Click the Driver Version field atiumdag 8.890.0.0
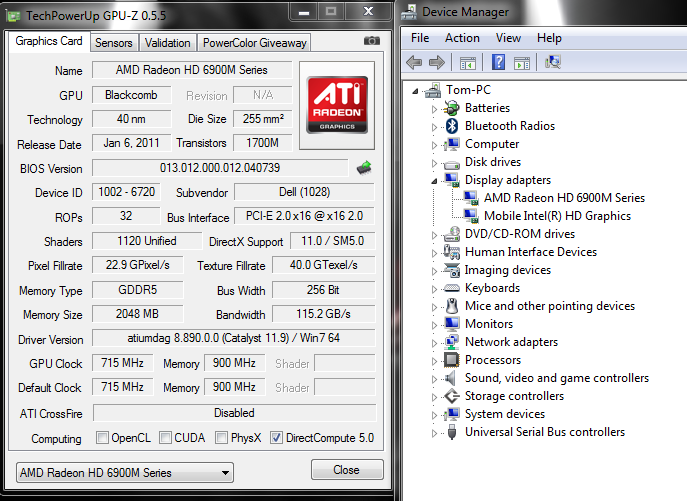This screenshot has width=687, height=501. point(234,338)
